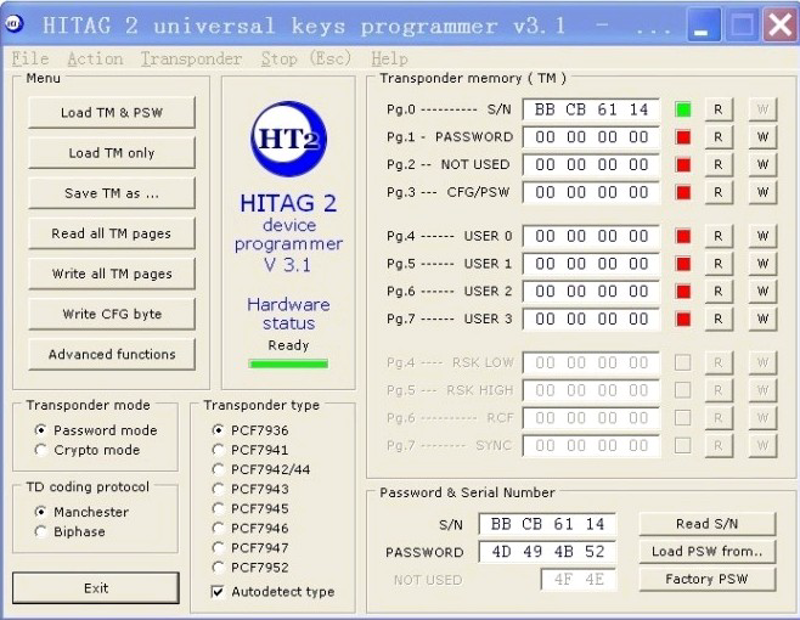Image resolution: width=800 pixels, height=620 pixels.
Task: Select PCF7946 transponder type
Action: (x=218, y=528)
